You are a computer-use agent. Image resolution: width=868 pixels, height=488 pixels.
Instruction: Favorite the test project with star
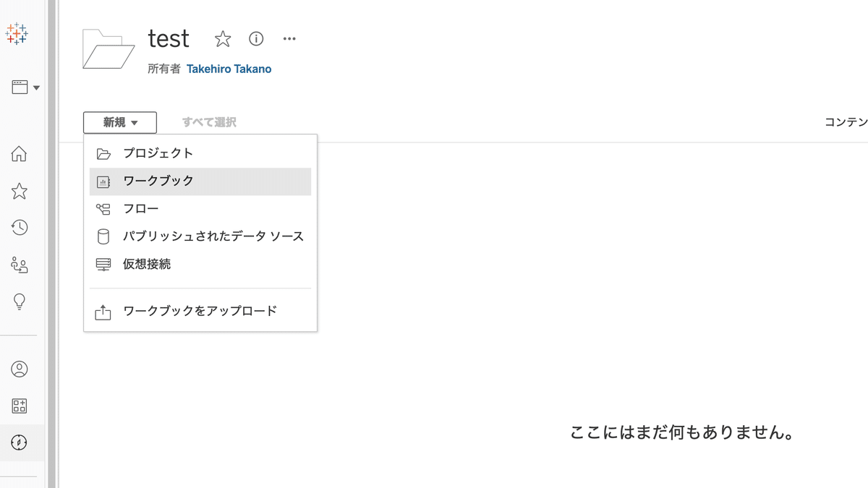pyautogui.click(x=223, y=39)
